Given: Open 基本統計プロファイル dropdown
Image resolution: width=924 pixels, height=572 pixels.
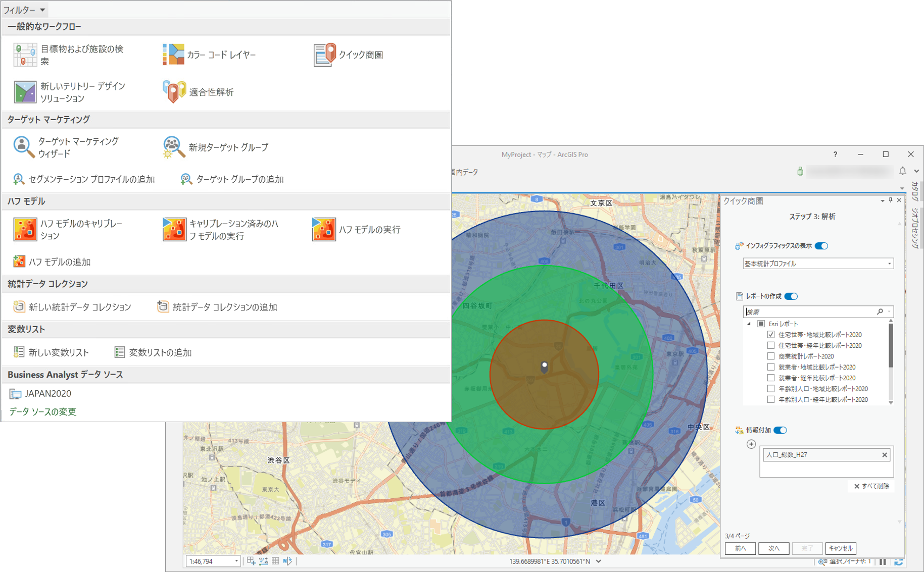Looking at the screenshot, I should [818, 264].
